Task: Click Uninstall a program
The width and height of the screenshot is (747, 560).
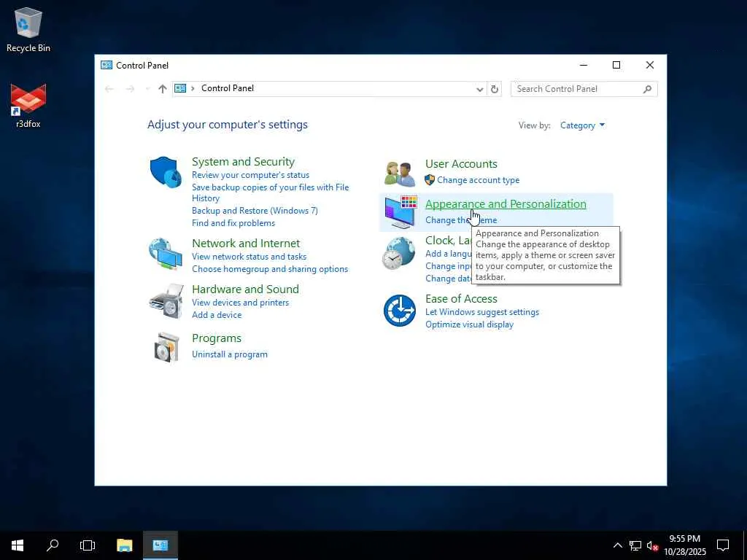Action: 230,354
